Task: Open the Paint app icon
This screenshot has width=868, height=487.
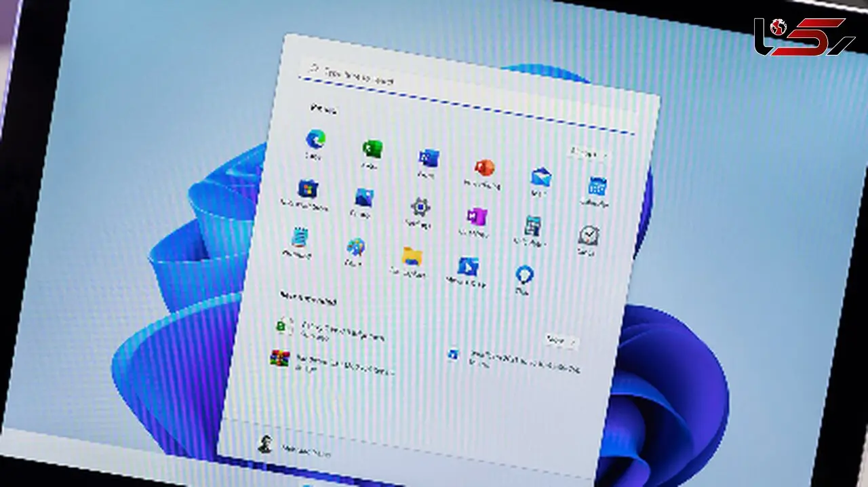Action: point(355,247)
